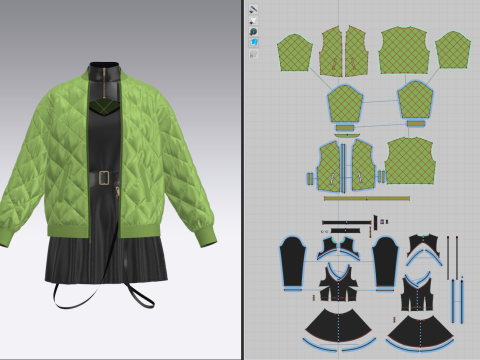Click the greyed-out garment icon in toolbar
Image resolution: width=480 pixels, height=360 pixels.
[x=253, y=54]
